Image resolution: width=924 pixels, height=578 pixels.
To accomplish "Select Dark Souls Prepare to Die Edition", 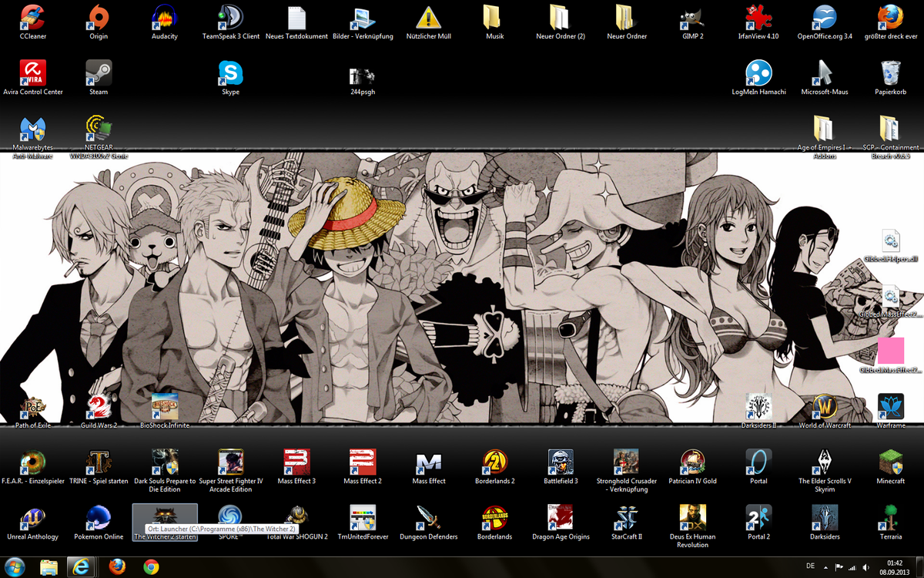I will tap(165, 462).
